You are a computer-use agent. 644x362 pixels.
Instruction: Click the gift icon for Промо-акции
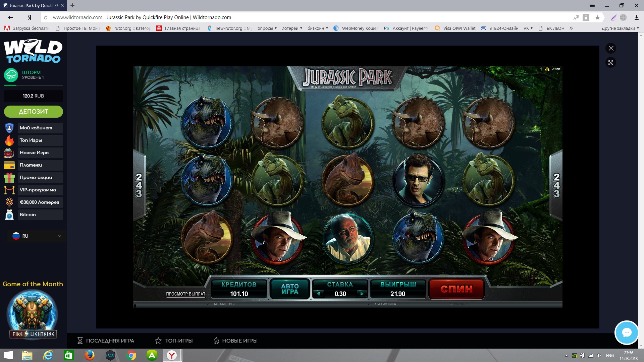[x=9, y=178]
